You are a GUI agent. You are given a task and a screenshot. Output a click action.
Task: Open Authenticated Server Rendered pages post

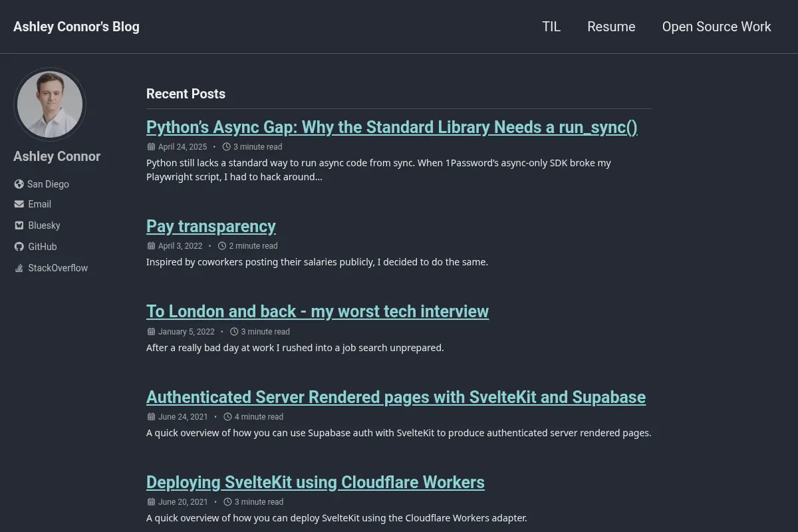(x=396, y=397)
